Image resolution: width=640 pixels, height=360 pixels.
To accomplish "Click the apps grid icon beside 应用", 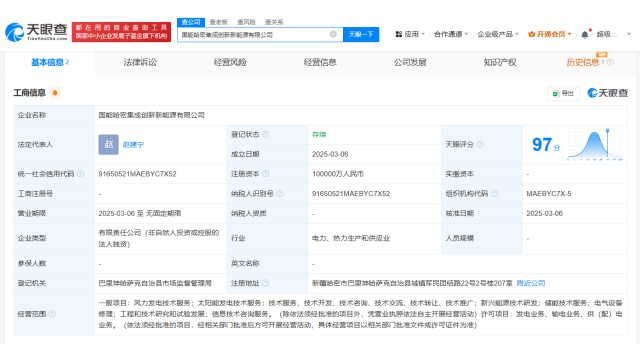I will coord(399,34).
